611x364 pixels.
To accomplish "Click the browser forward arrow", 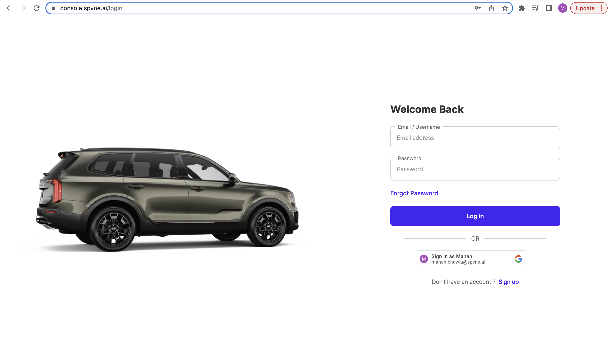I will 23,8.
